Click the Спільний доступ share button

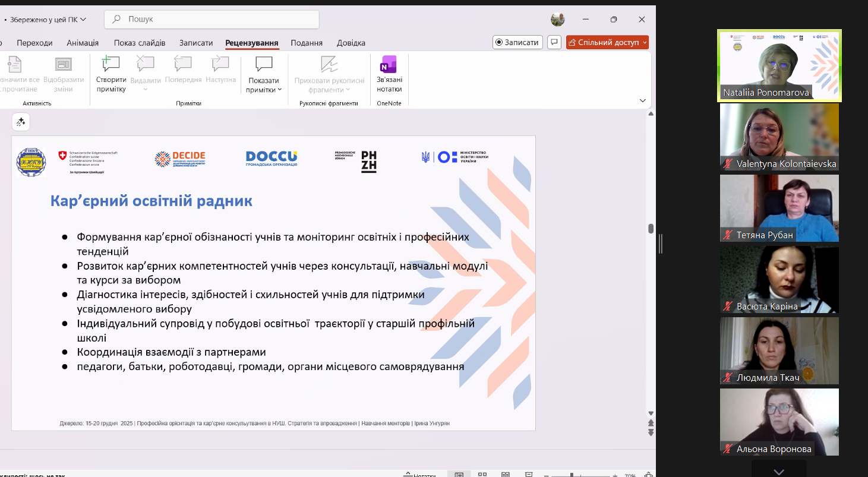[x=607, y=42]
